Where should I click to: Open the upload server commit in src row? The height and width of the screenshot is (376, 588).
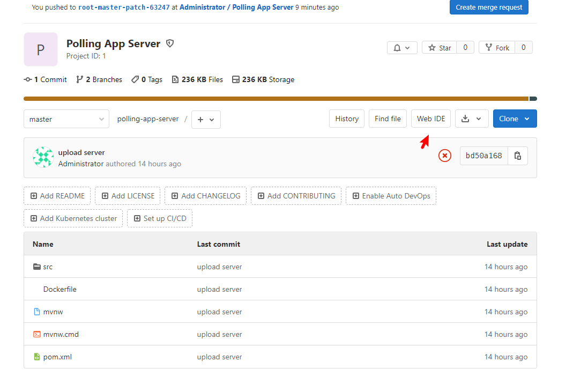[x=219, y=267]
